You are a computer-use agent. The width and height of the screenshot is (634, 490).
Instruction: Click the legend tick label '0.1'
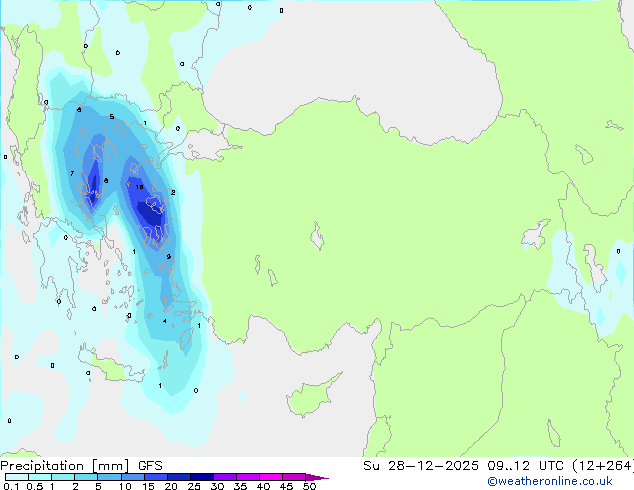(x=12, y=486)
